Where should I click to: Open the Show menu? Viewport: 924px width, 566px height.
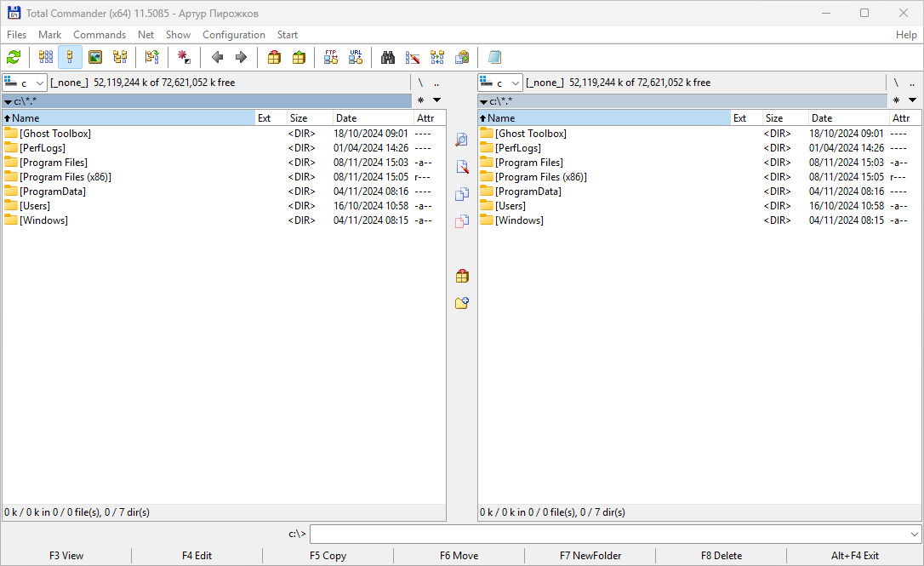click(x=178, y=35)
